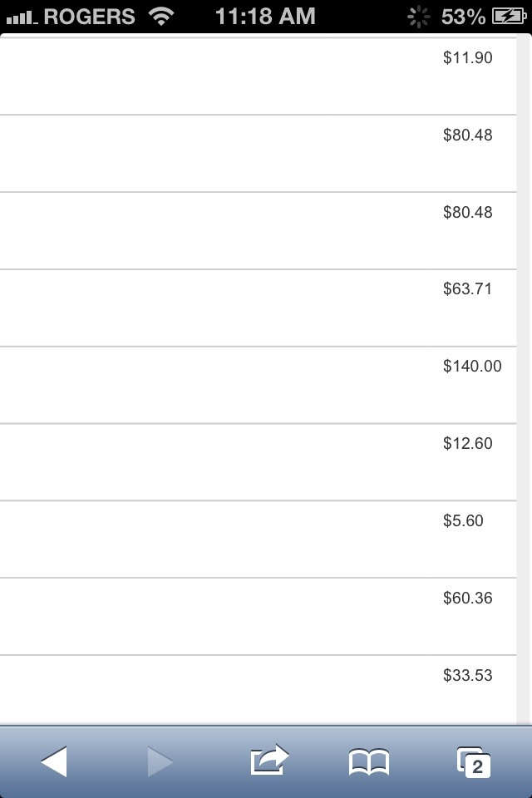Tap the Safari forward arrow
532x798 pixels.
click(160, 761)
